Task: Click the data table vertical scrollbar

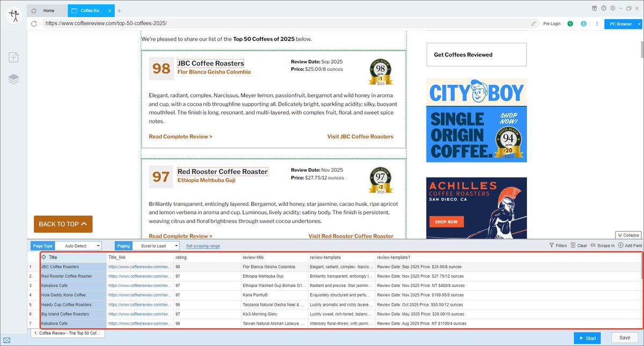Action: coord(641,265)
